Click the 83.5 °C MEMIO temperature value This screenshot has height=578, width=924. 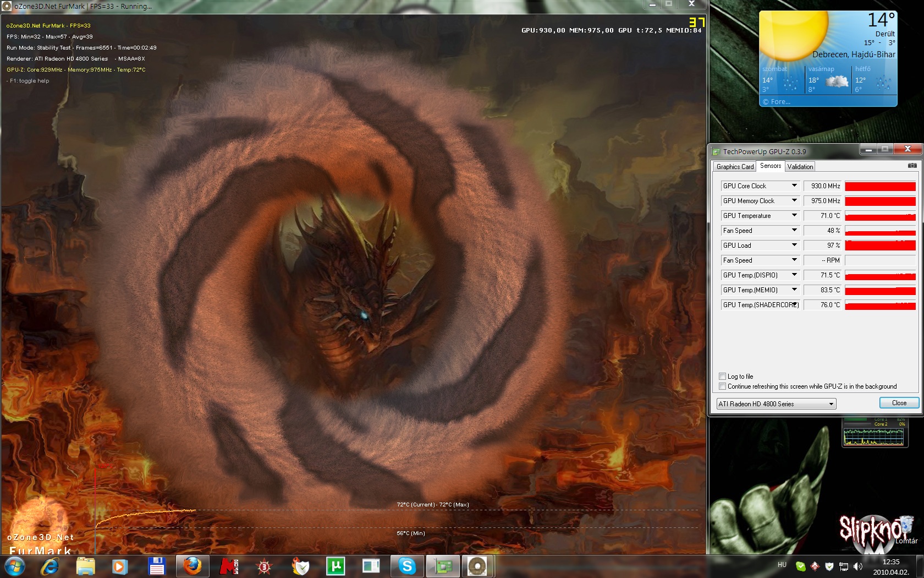click(823, 290)
